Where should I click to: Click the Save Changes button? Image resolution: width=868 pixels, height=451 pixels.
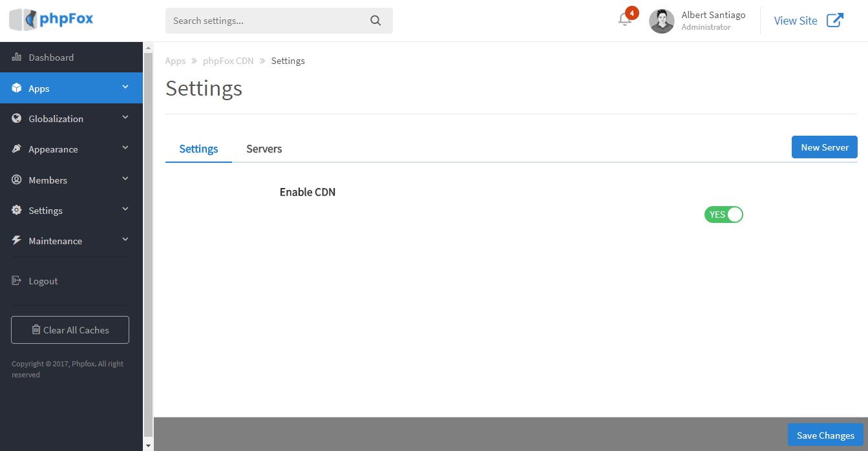pos(825,435)
